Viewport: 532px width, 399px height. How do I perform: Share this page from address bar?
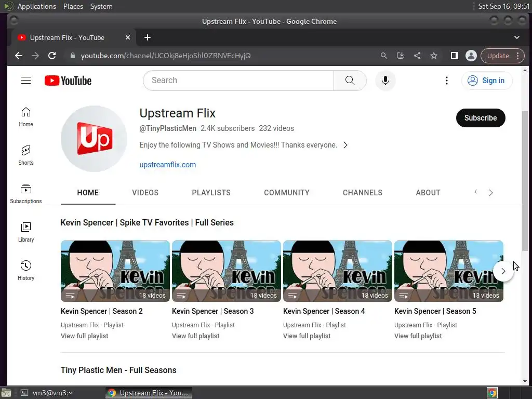click(x=417, y=56)
